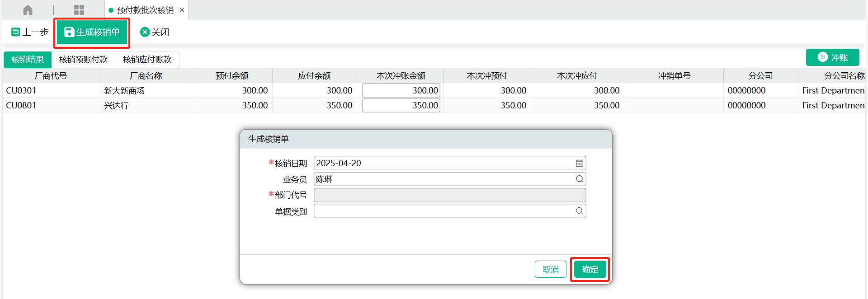
Task: Confirm dialog with 确定 button
Action: 590,270
